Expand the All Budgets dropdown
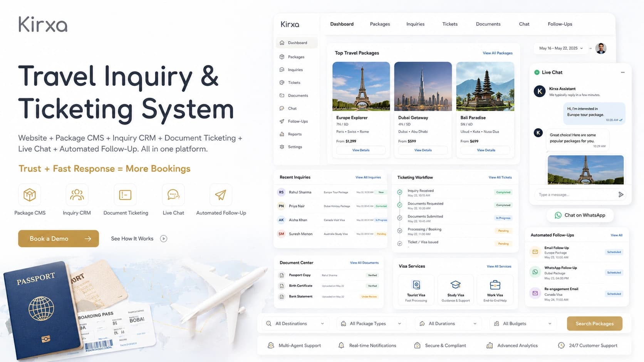Screen dimensions: 644x362 [523, 324]
